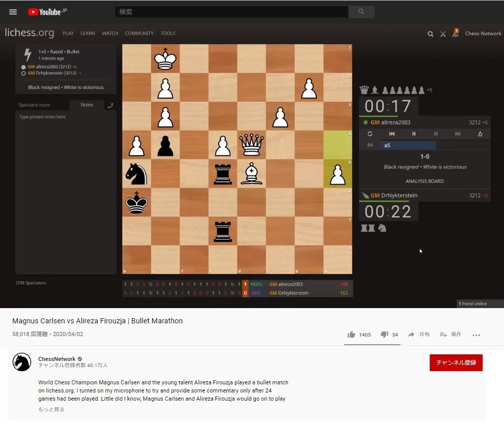504x423 pixels.
Task: Jump to the first move
Action: (x=392, y=134)
